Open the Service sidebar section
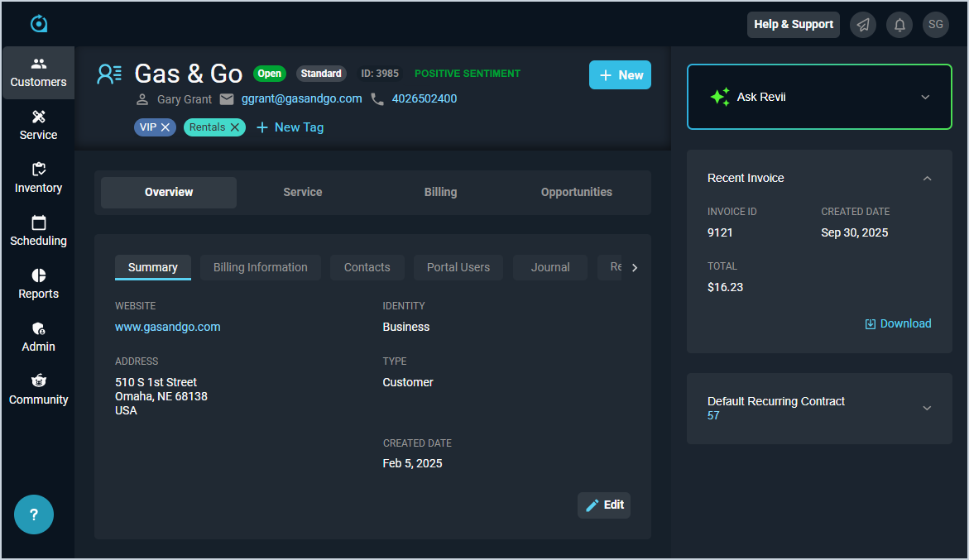Screen dimensions: 969x560 (38, 126)
